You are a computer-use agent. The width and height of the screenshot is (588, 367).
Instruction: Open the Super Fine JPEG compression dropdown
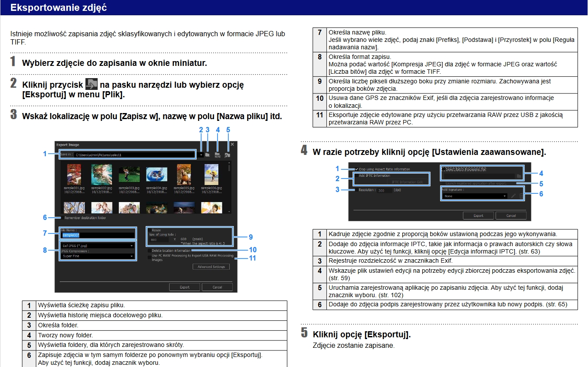click(x=98, y=256)
